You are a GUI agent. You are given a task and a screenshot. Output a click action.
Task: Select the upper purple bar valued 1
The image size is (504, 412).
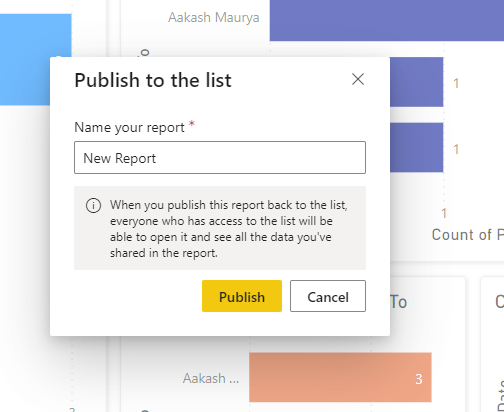point(417,82)
